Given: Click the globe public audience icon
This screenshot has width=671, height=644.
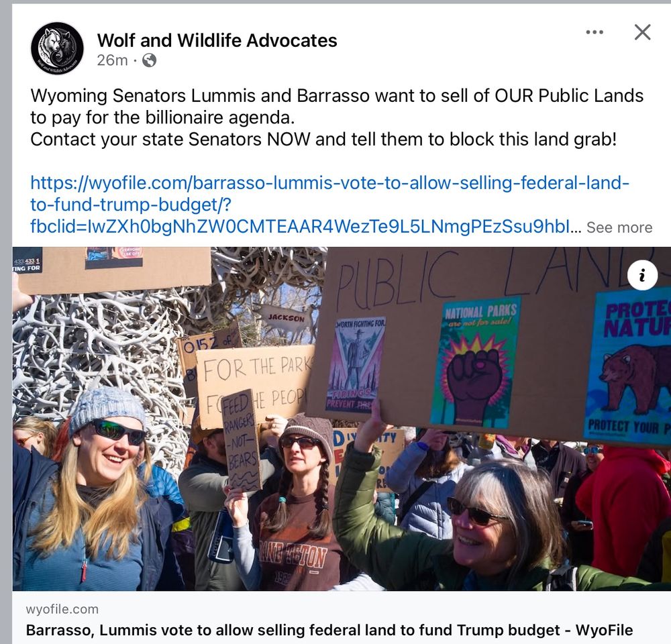Looking at the screenshot, I should (x=149, y=60).
